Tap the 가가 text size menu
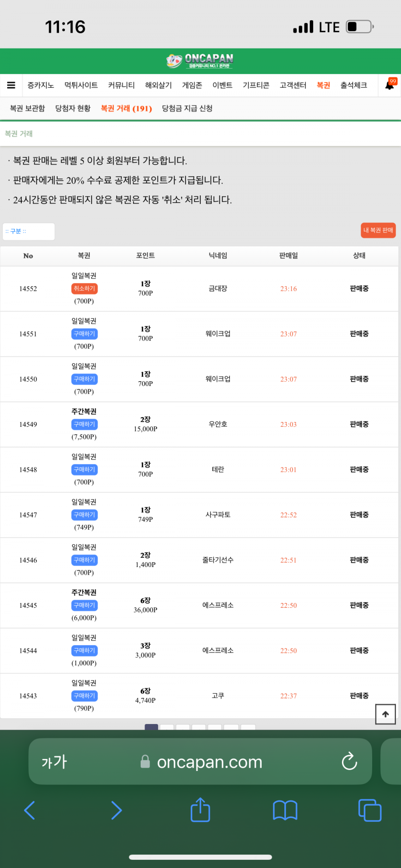The height and width of the screenshot is (868, 401). click(54, 762)
